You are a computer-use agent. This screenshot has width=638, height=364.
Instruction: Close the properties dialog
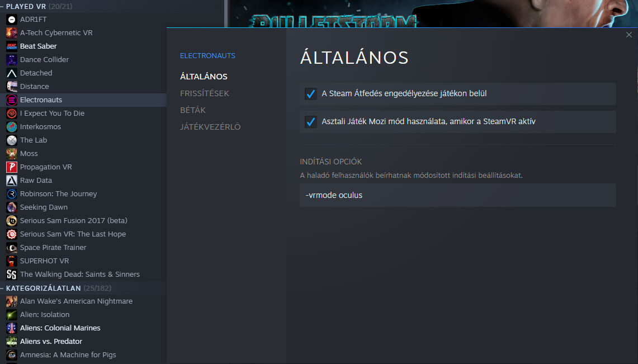(x=628, y=35)
